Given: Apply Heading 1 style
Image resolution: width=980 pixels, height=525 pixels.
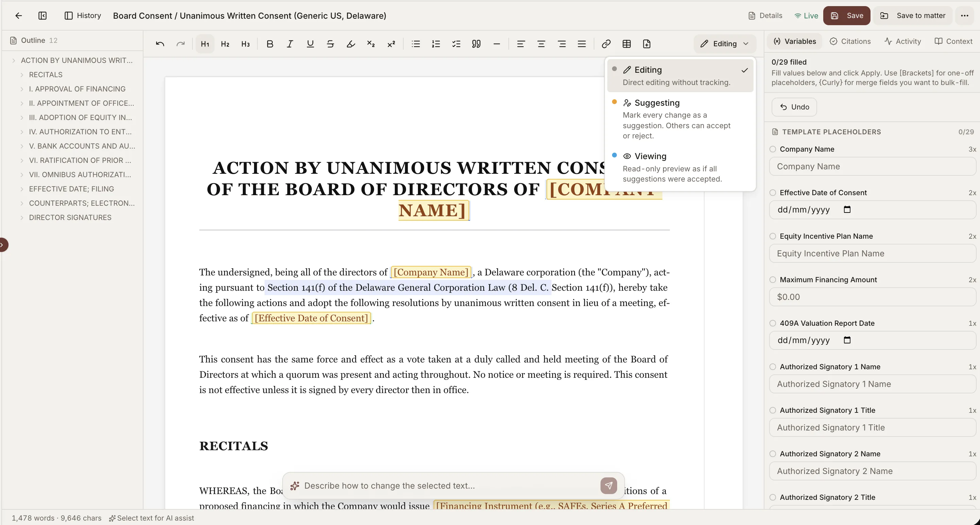Looking at the screenshot, I should (x=205, y=44).
